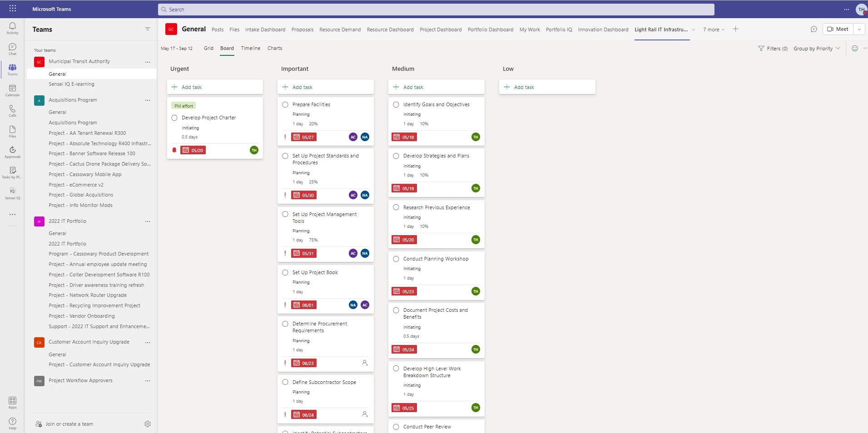Viewport: 868px width, 433px height.
Task: Open Files in the left rail
Action: tap(12, 132)
